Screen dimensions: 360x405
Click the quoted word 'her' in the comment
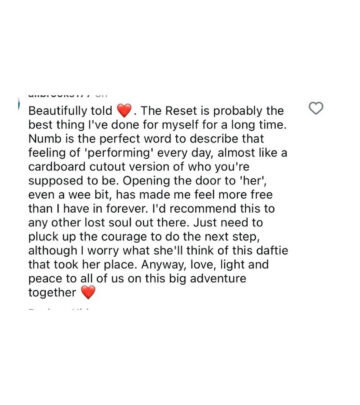point(253,181)
